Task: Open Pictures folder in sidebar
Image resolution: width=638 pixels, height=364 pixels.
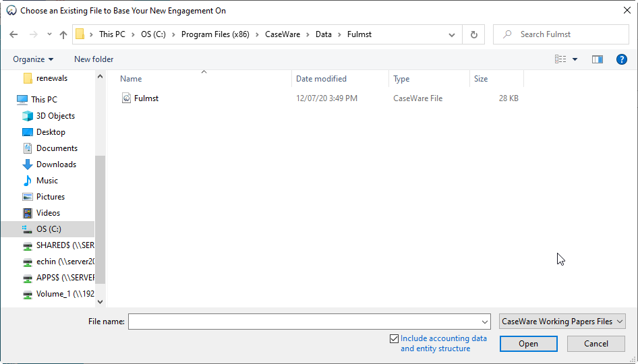Action: pos(43,197)
